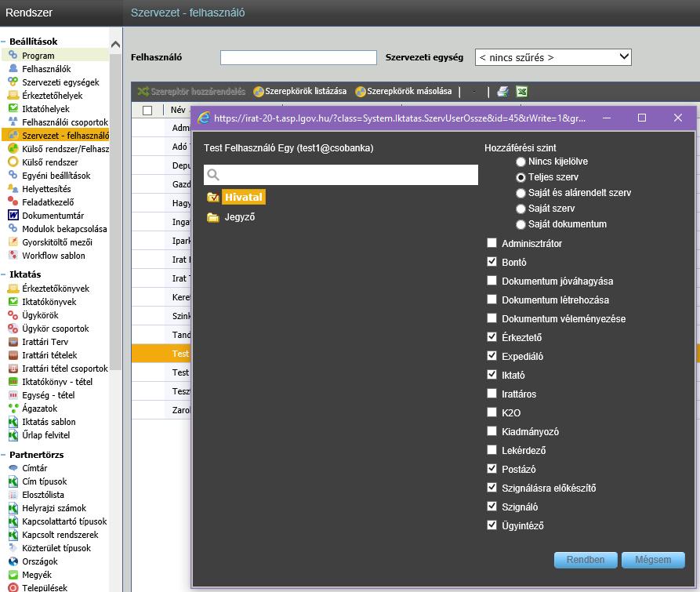The image size is (700, 592).
Task: Click the search box in the dialog
Action: click(341, 175)
